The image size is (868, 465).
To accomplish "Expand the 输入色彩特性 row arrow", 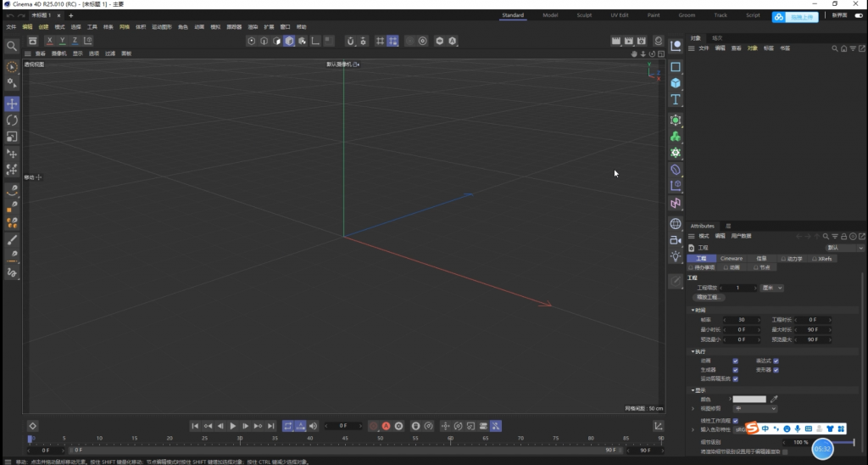I will [693, 429].
